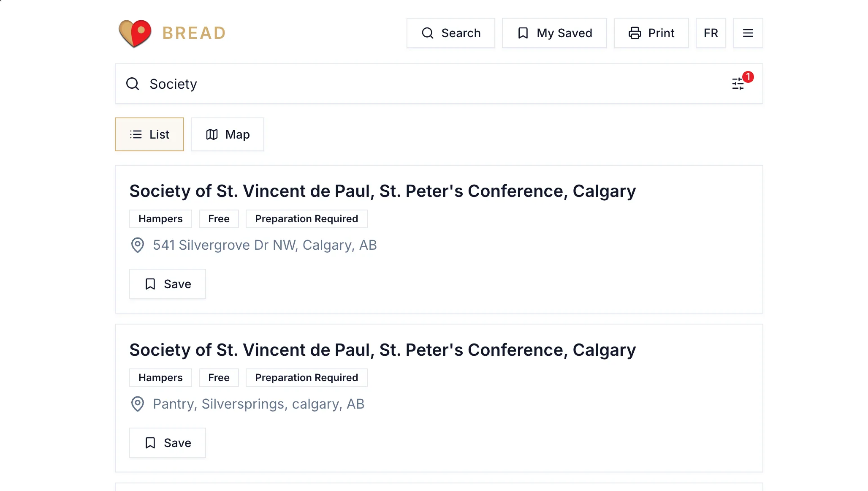
Task: Click inside the Society search field
Action: [296, 84]
